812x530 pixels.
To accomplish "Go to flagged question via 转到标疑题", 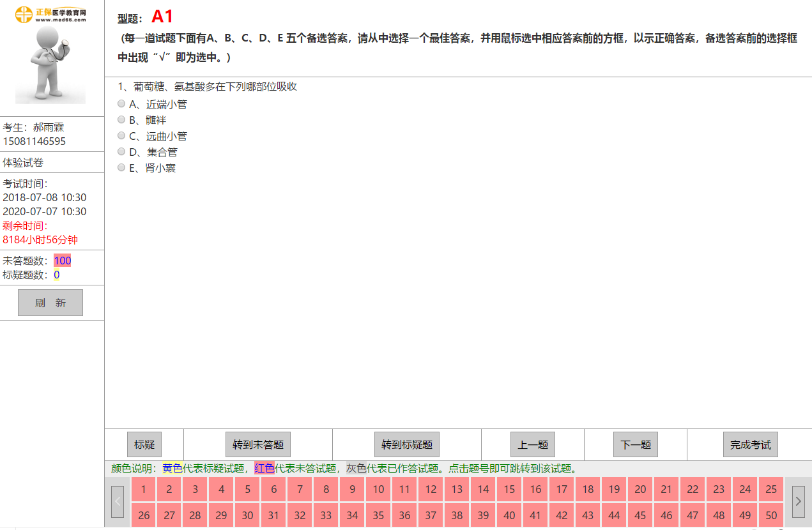I will (x=406, y=444).
